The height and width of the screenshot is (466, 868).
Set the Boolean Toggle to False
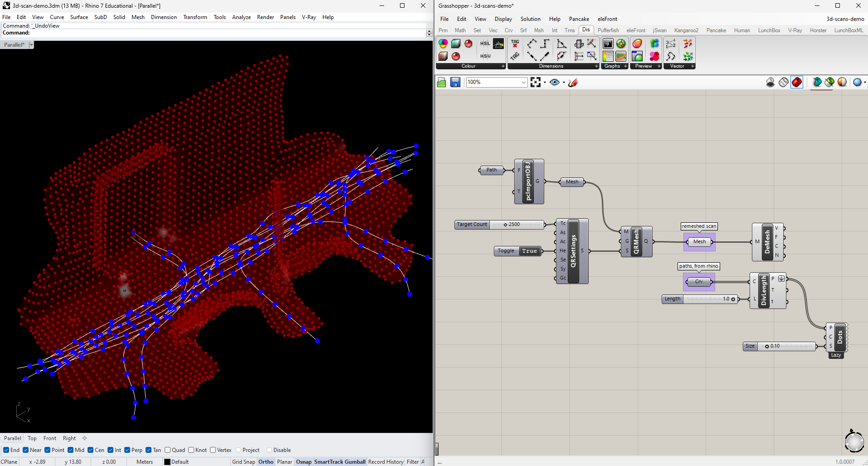[x=529, y=250]
